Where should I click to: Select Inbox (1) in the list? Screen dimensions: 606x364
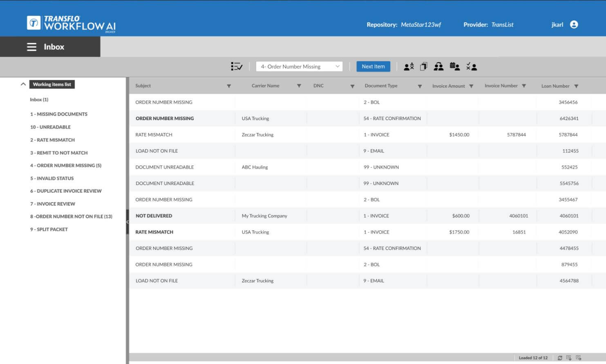(x=39, y=100)
